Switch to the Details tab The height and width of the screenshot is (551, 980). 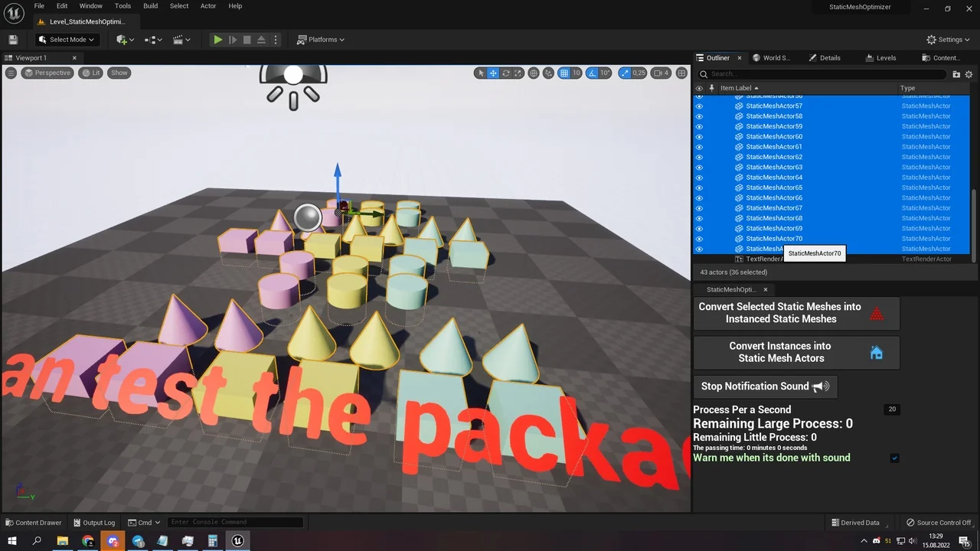coord(825,57)
